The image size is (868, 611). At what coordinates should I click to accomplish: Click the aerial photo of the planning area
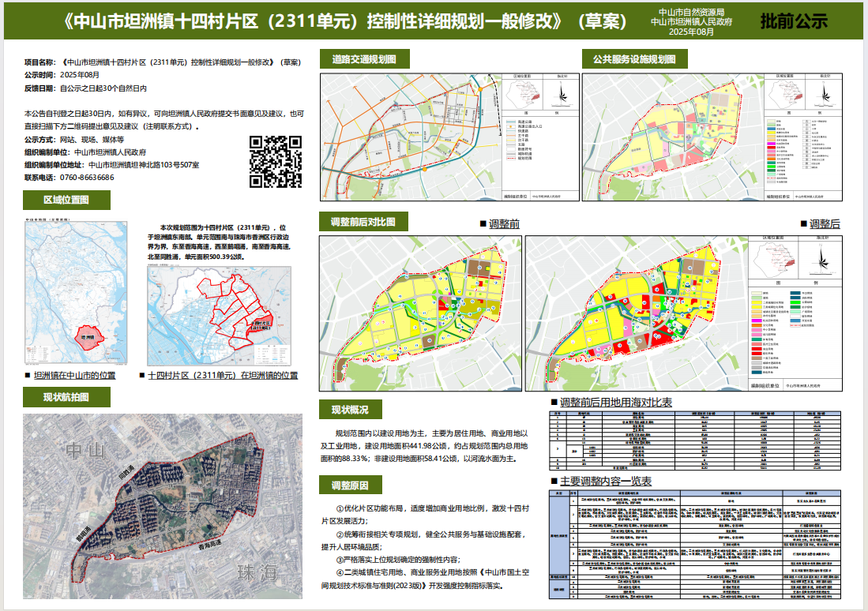[162, 507]
